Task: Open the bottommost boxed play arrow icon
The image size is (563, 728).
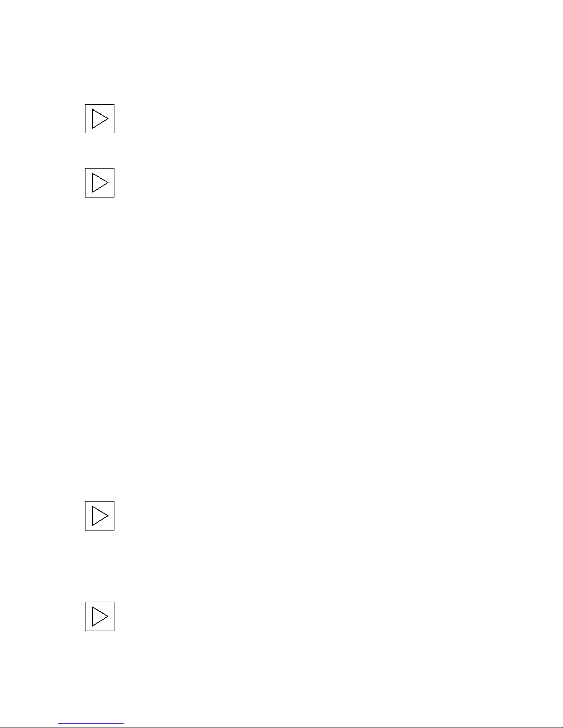Action: coord(100,616)
